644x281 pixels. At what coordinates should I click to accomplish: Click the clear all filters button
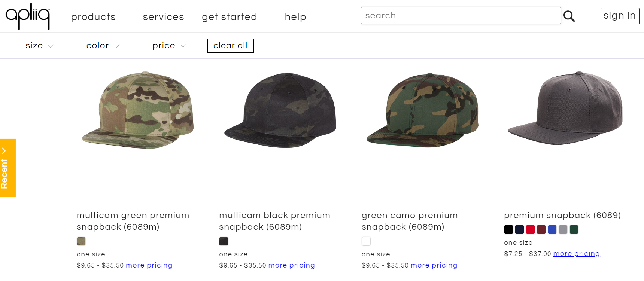pyautogui.click(x=230, y=45)
